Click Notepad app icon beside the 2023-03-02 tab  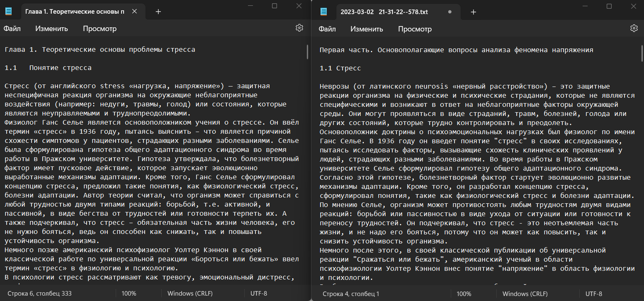tap(324, 12)
